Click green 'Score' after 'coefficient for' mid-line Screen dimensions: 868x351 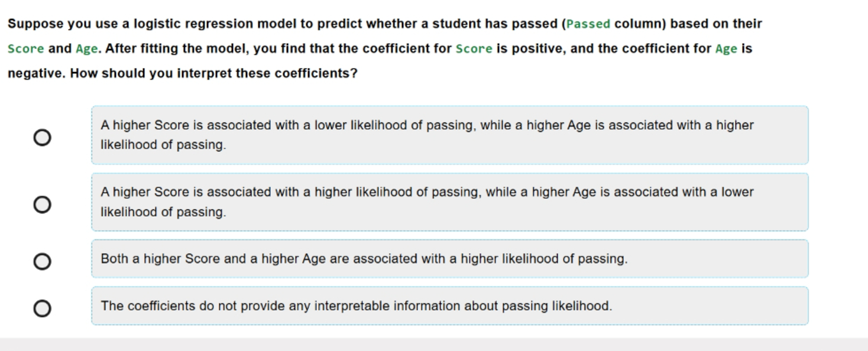click(474, 49)
